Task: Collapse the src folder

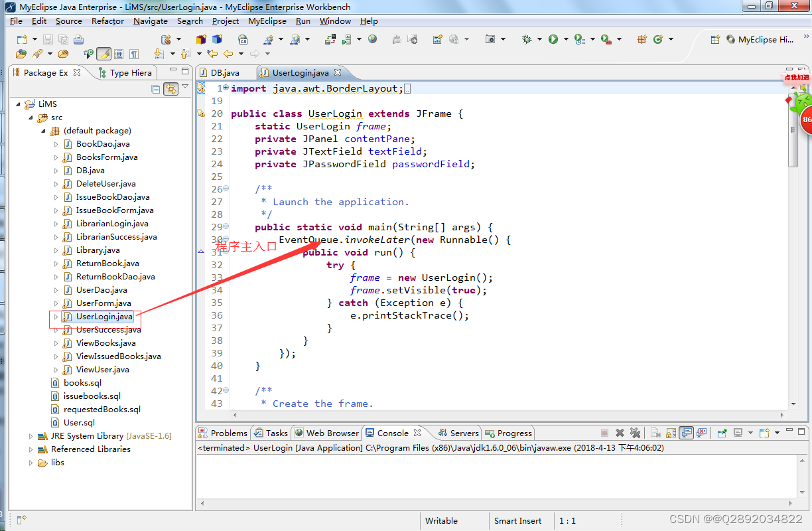Action: [x=29, y=117]
